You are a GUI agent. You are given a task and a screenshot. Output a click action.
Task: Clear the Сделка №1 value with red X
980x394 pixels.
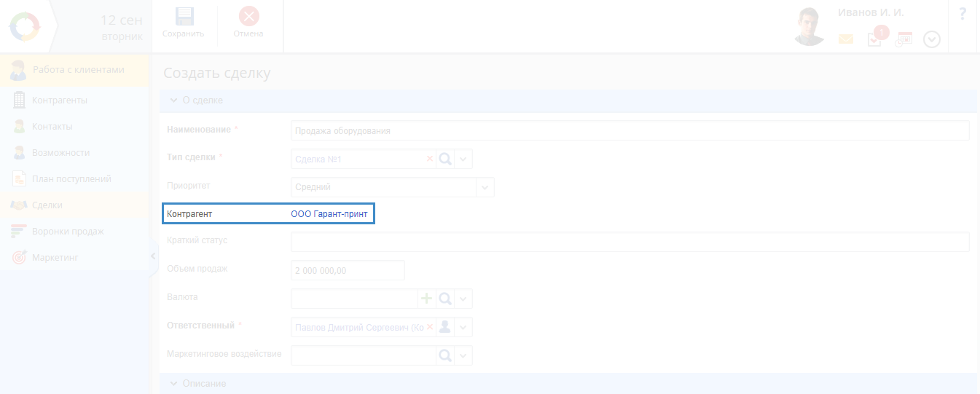[429, 159]
